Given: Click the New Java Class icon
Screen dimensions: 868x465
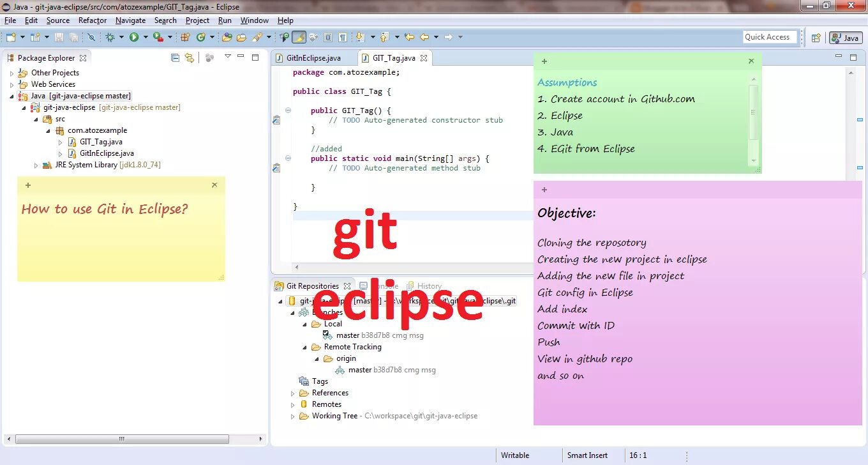Looking at the screenshot, I should (x=200, y=37).
